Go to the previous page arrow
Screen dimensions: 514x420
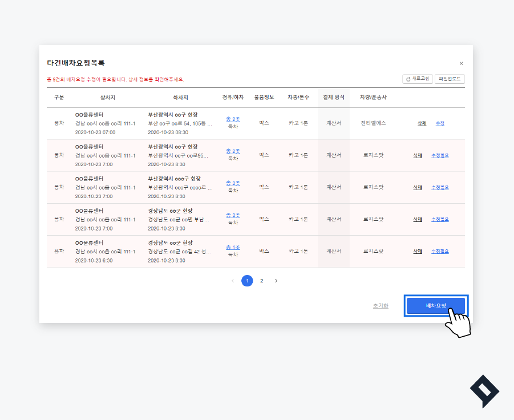(233, 281)
